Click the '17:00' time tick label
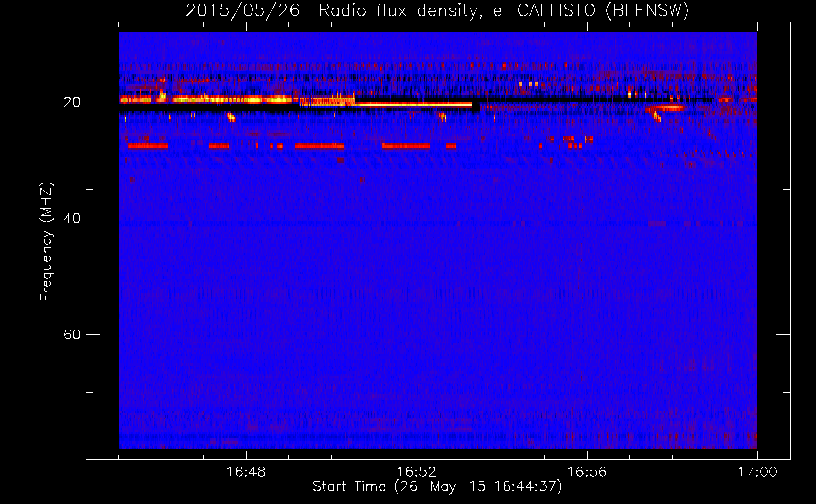This screenshot has width=816, height=504. [x=757, y=472]
